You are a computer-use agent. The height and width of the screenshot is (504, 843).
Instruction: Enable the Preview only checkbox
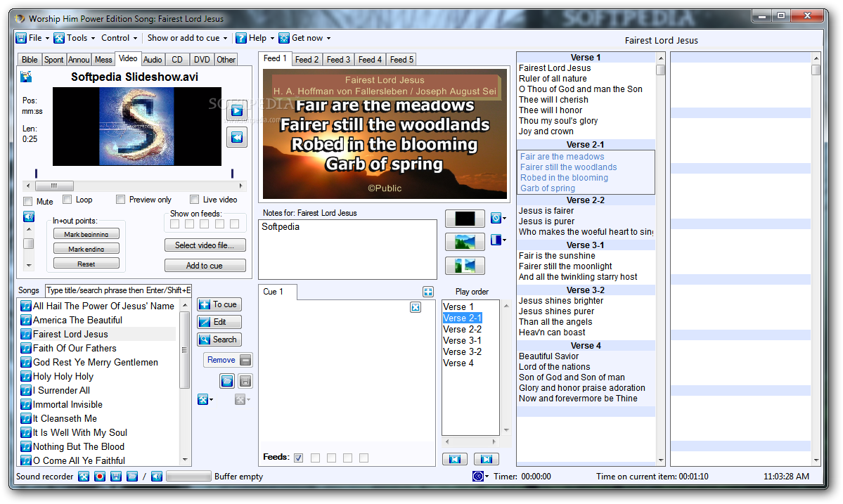120,200
